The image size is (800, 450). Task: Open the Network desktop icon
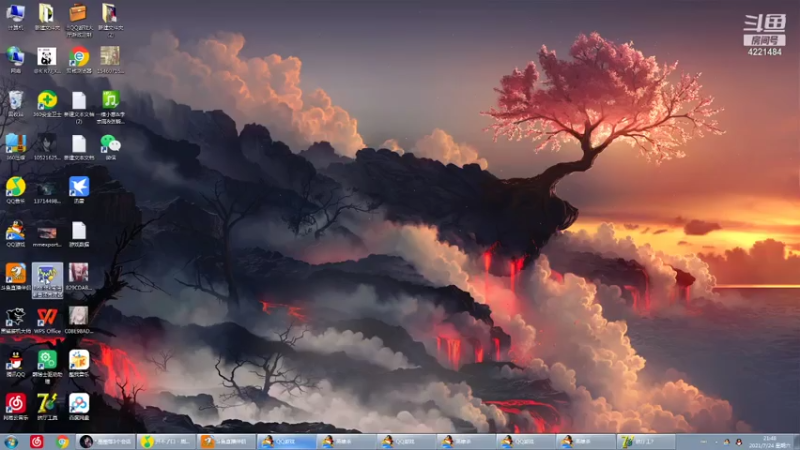[15, 60]
